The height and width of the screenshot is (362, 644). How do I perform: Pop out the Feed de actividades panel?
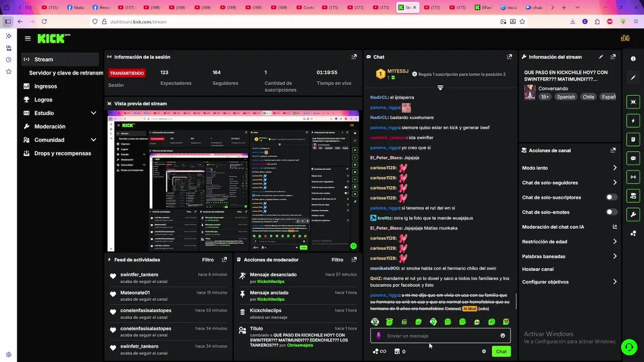224,259
